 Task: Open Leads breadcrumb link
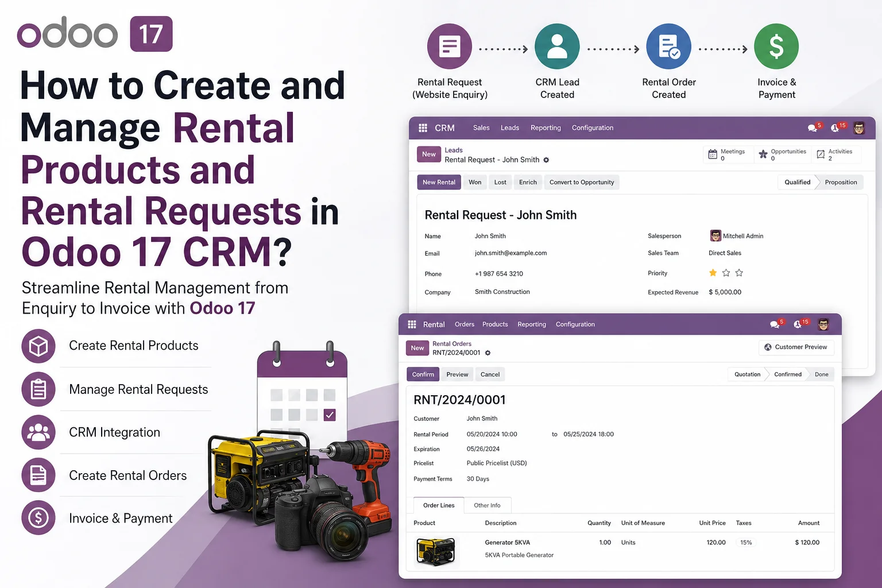pyautogui.click(x=454, y=150)
